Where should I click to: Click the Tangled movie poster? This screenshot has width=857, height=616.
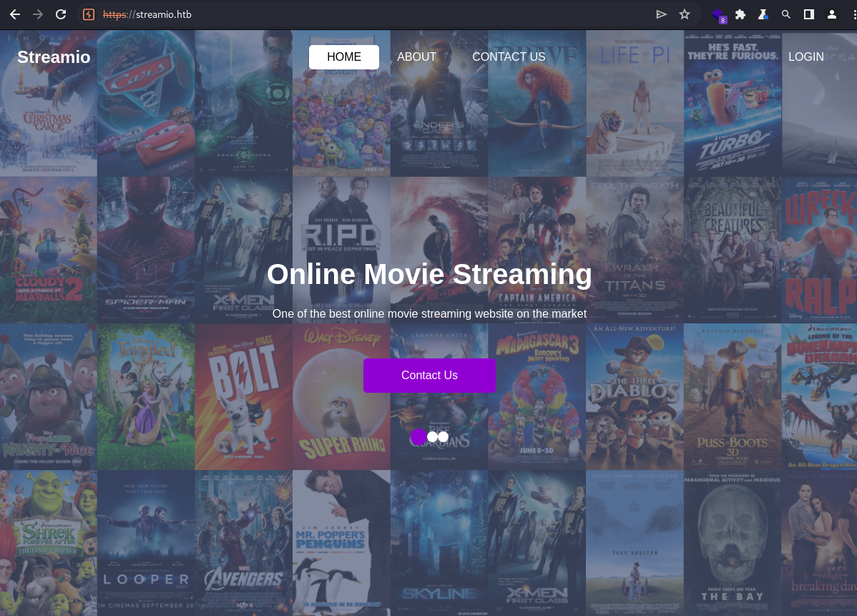(146, 397)
